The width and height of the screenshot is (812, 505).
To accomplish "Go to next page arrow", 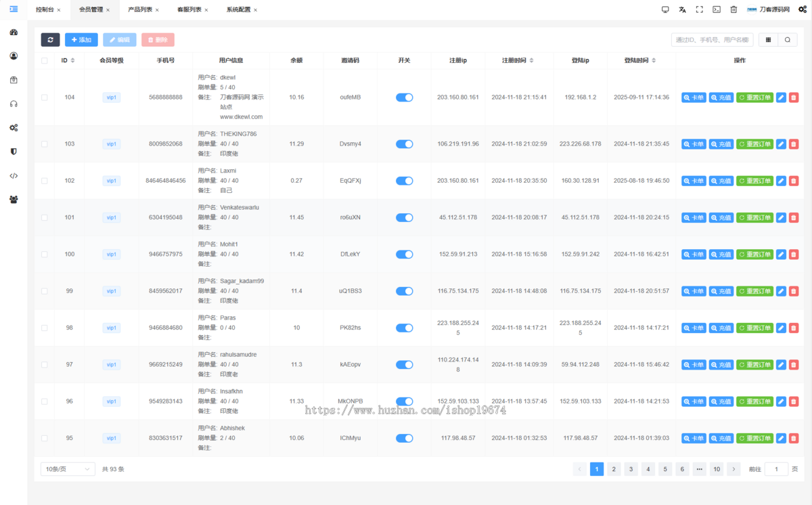I will pos(734,469).
